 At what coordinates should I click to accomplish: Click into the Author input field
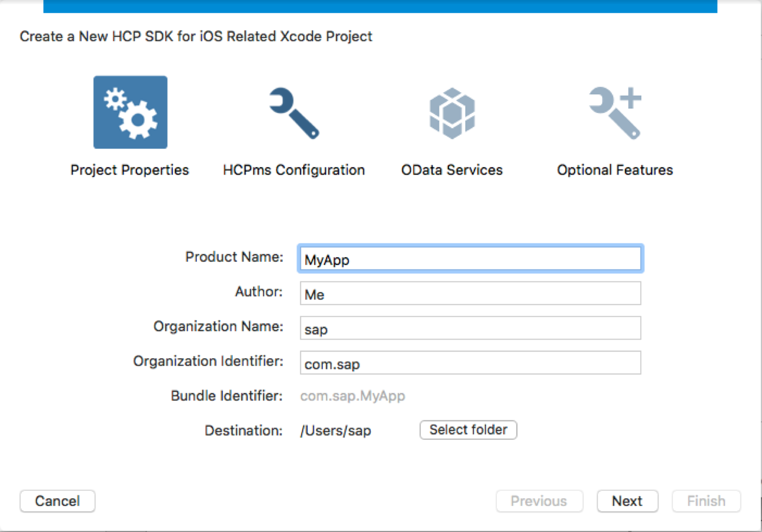point(470,294)
